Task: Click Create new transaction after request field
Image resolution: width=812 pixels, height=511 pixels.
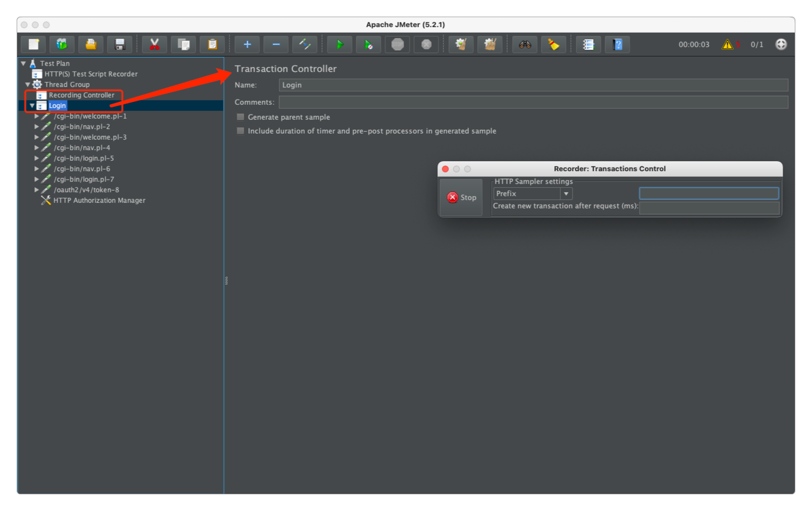Action: tap(709, 208)
